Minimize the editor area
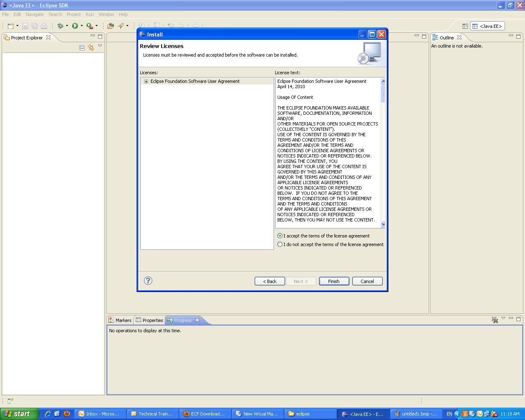525x420 pixels. point(417,36)
